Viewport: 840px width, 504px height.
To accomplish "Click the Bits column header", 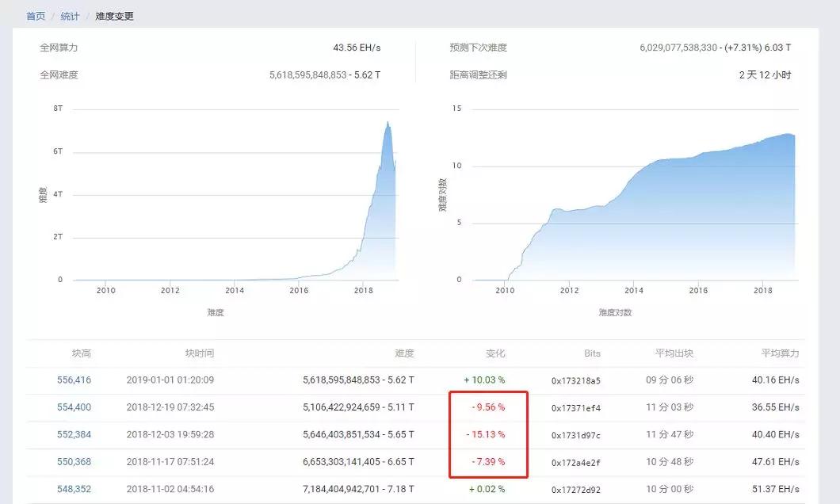I will [591, 353].
